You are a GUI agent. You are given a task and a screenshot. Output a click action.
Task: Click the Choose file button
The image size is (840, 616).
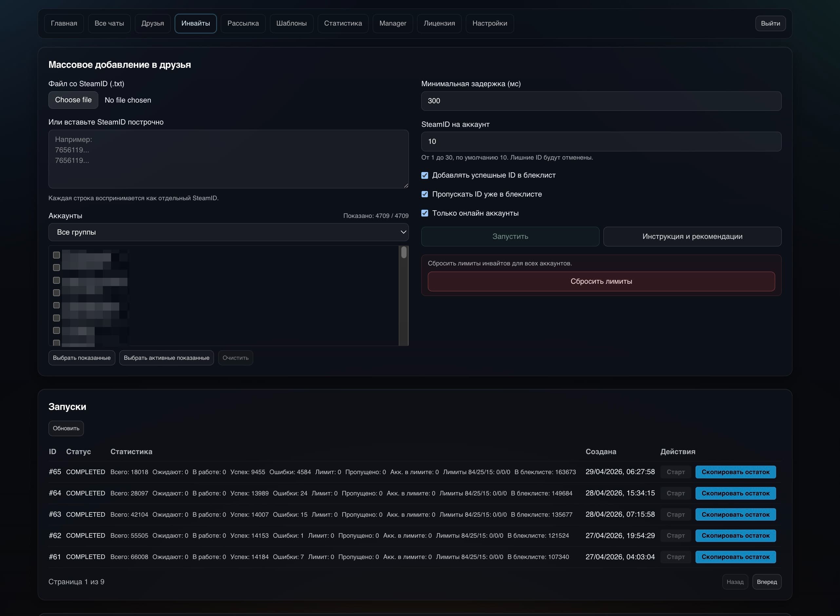(x=73, y=100)
